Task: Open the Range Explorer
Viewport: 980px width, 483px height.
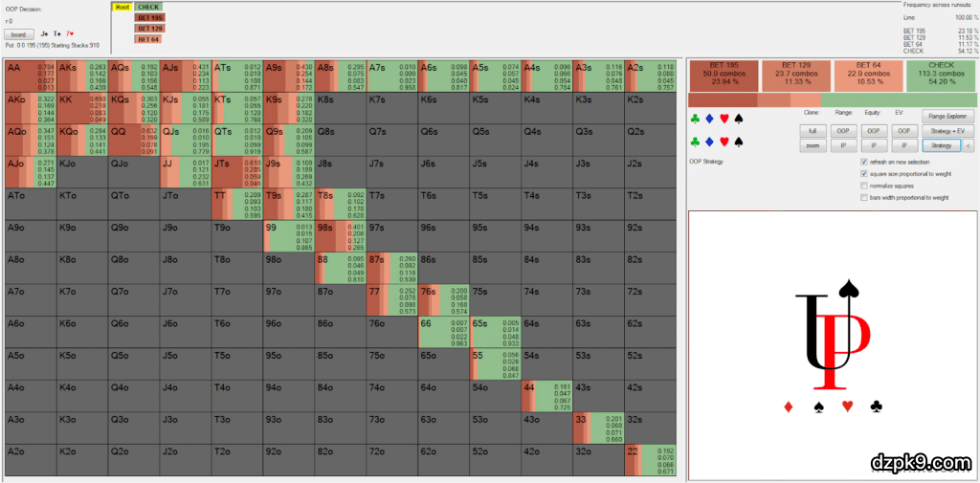Action: pyautogui.click(x=941, y=116)
